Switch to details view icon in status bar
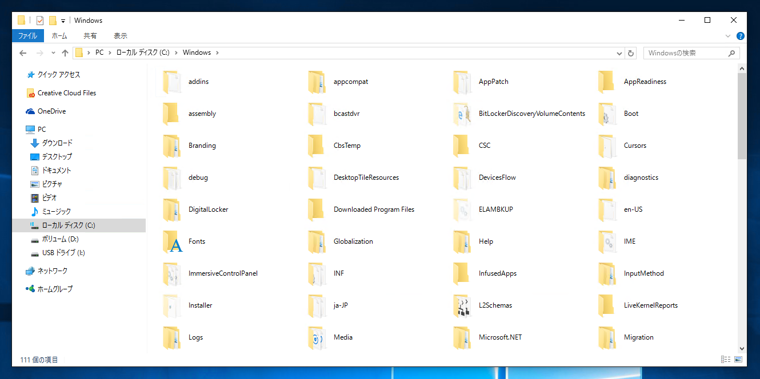This screenshot has width=760, height=379. (x=726, y=360)
